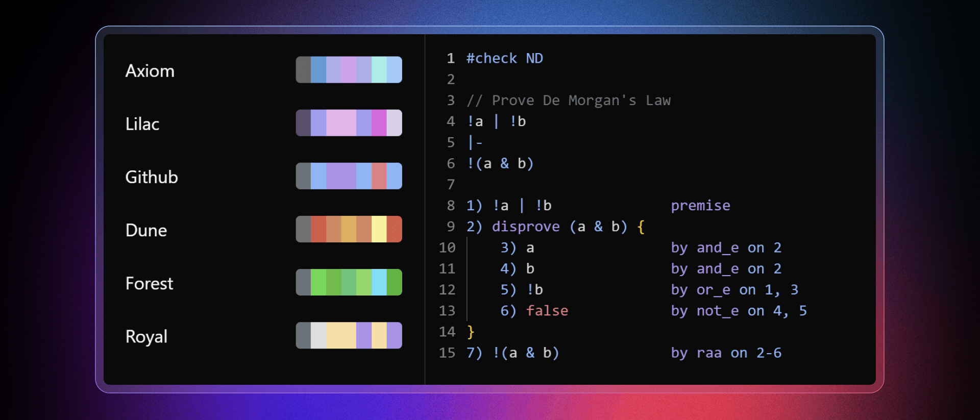Screen dimensions: 980x420
Task: Click the Royal color palette strip
Action: coord(349,335)
